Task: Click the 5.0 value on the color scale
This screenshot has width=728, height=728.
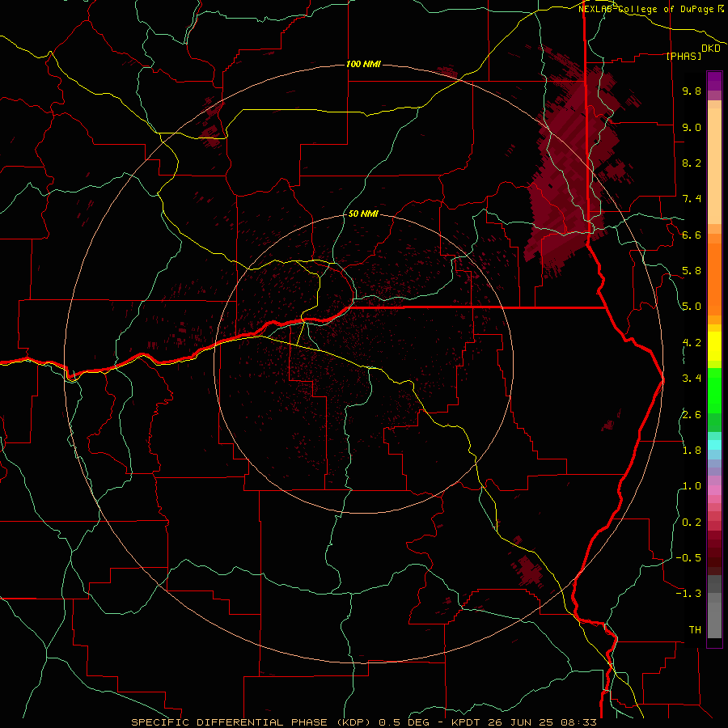Action: (692, 307)
